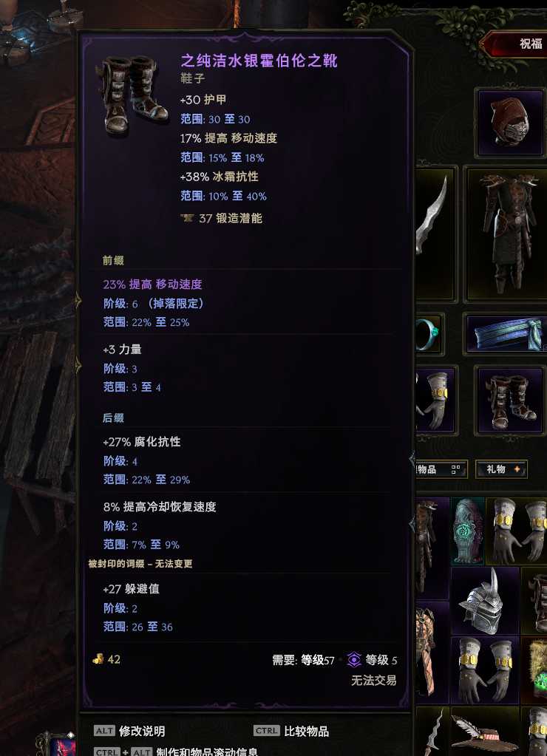Click the equipped fur boots slot

point(510,401)
